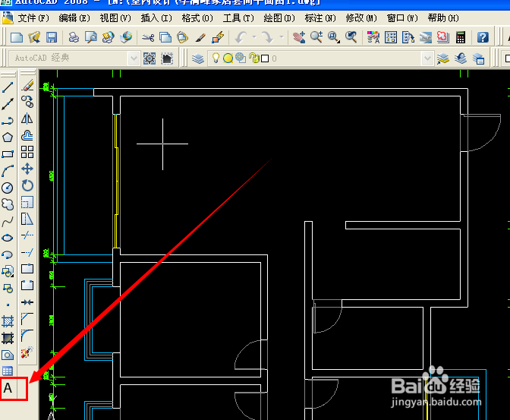Click the Paste clipboard icon
This screenshot has width=510, height=420.
[182, 37]
